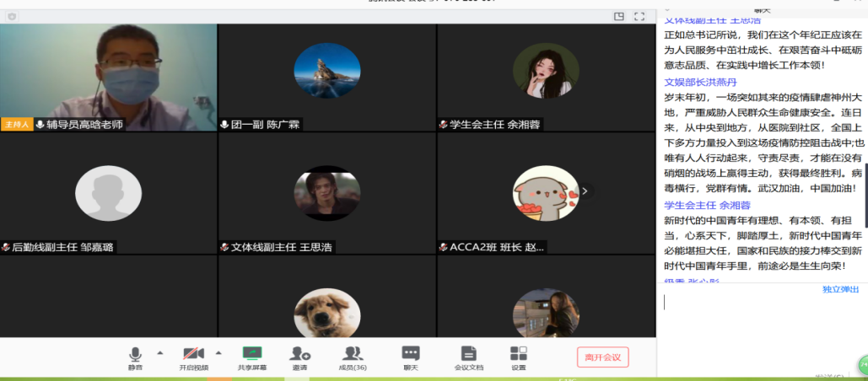Open the 邀请 invite dialog
This screenshot has width=868, height=381.
pyautogui.click(x=300, y=358)
